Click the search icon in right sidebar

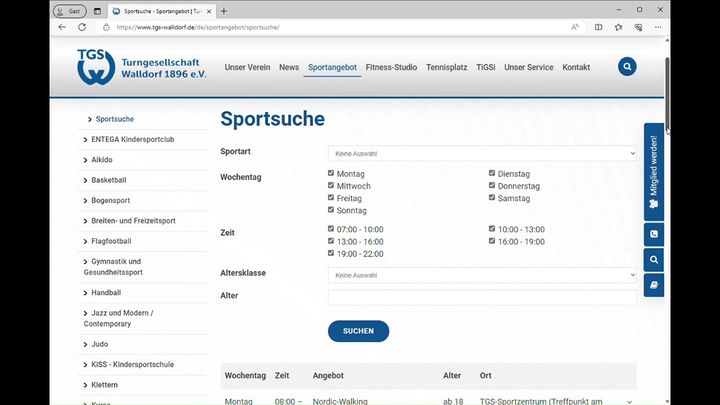[x=653, y=260]
